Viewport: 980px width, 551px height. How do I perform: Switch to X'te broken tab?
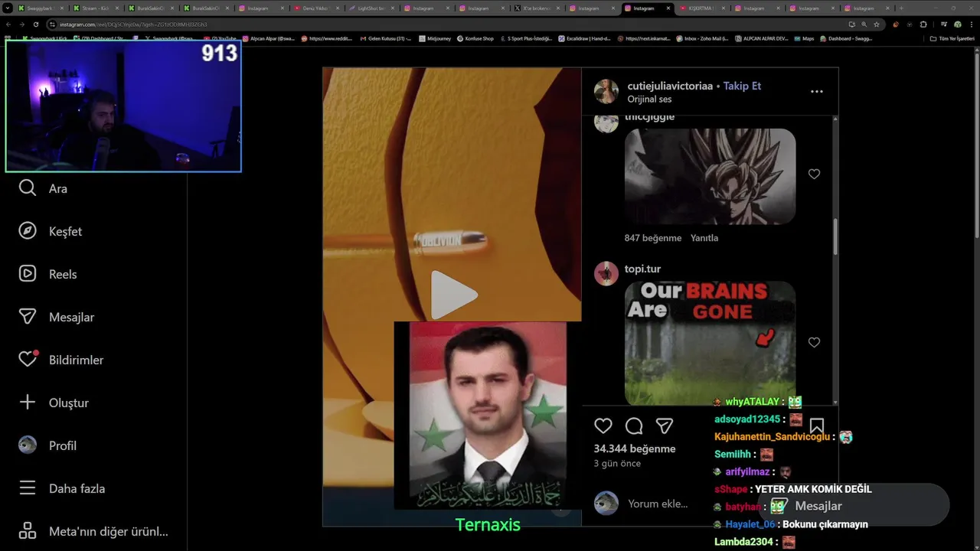click(537, 8)
